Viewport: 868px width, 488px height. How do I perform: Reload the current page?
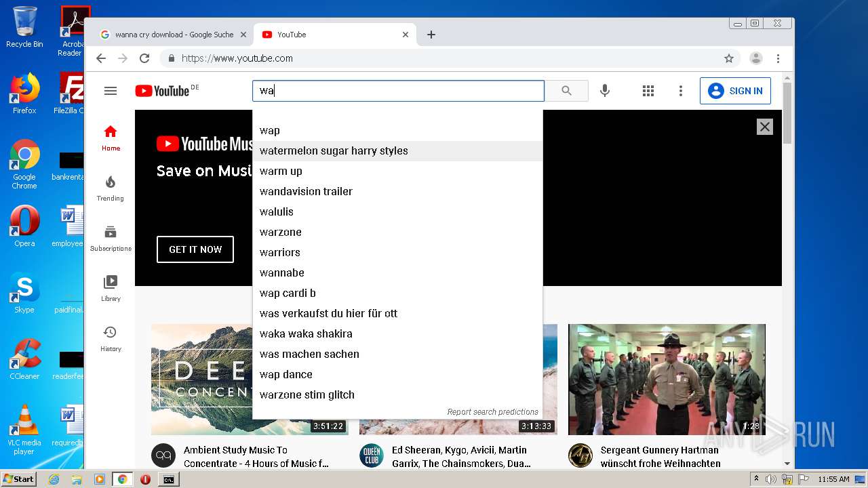[x=144, y=58]
